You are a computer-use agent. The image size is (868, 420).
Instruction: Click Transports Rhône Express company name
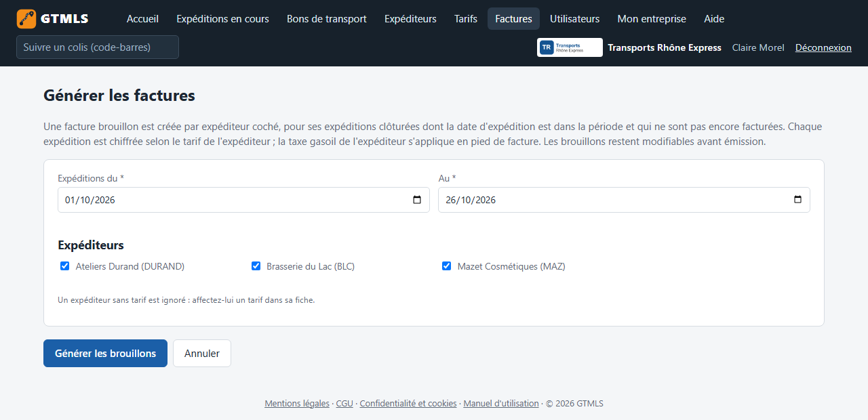665,47
